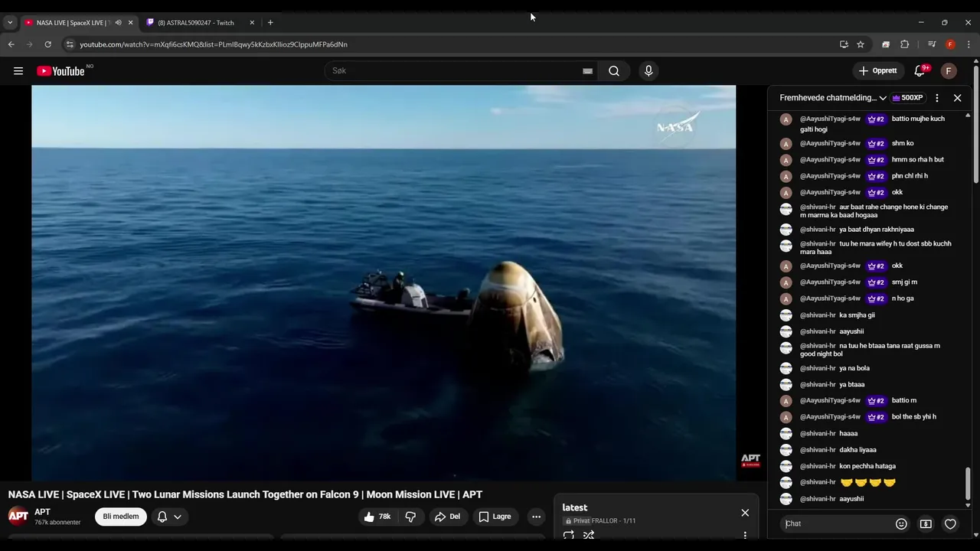Close the NASA LIVE tab

point(130,23)
